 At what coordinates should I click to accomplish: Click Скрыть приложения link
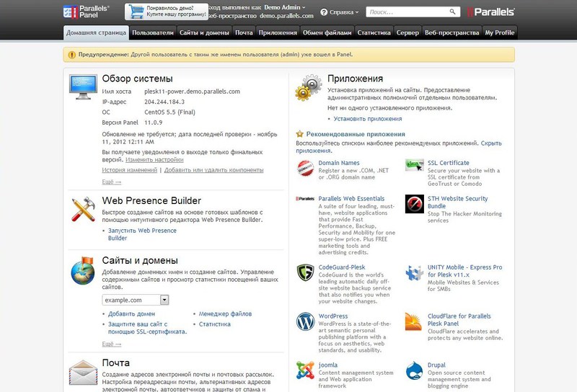[x=491, y=143]
